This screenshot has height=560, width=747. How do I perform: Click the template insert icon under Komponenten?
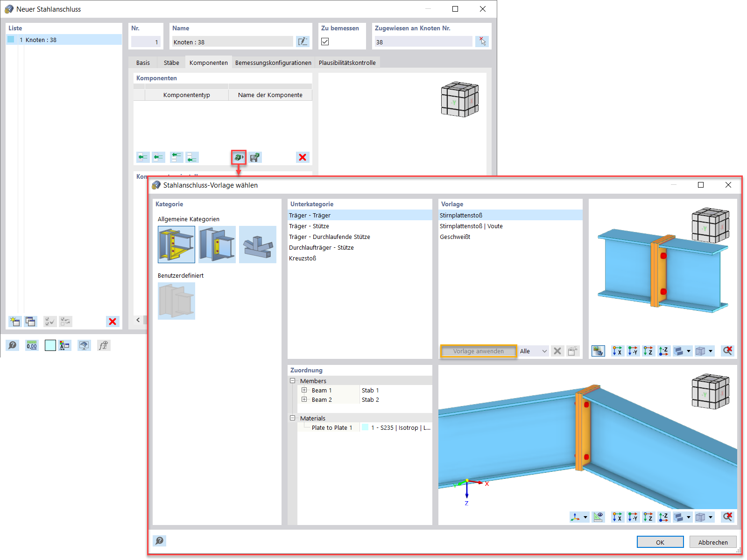pos(239,157)
